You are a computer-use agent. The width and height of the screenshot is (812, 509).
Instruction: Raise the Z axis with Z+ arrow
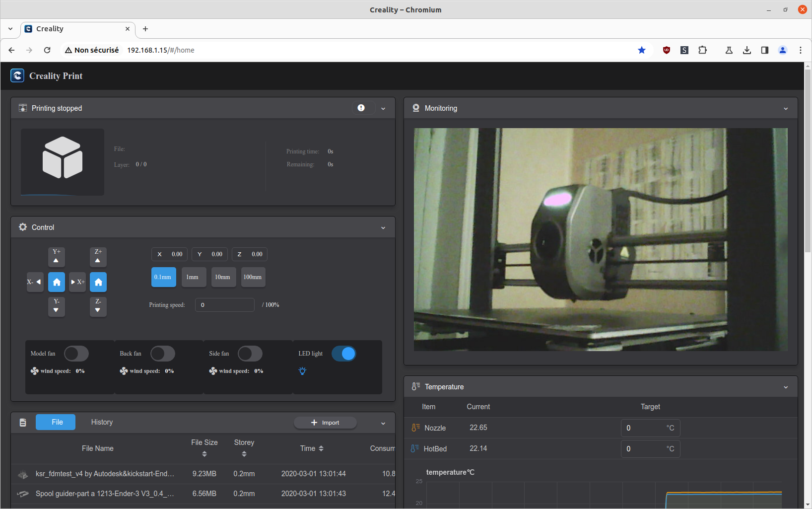(x=98, y=257)
